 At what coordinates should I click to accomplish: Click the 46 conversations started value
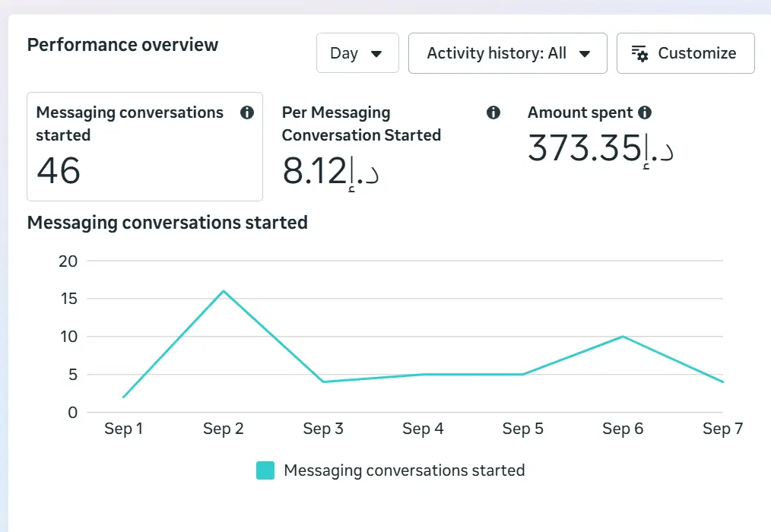(x=59, y=170)
